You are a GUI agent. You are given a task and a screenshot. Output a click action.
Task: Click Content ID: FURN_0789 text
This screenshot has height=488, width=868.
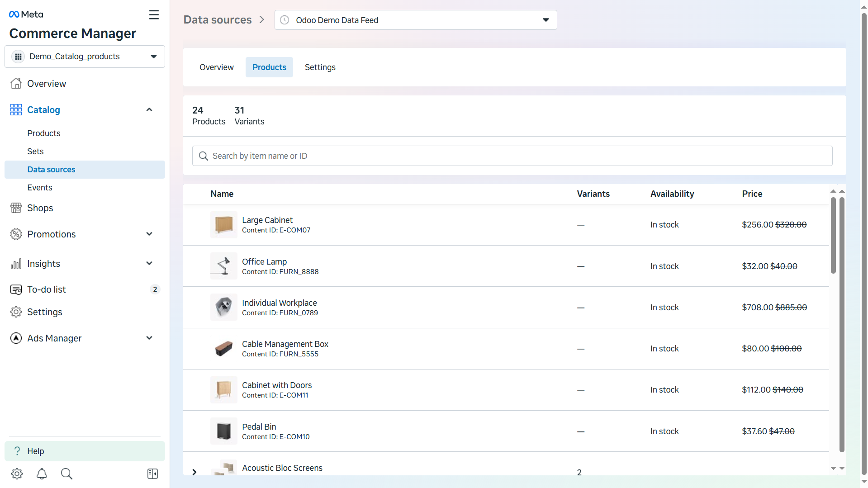coord(280,313)
